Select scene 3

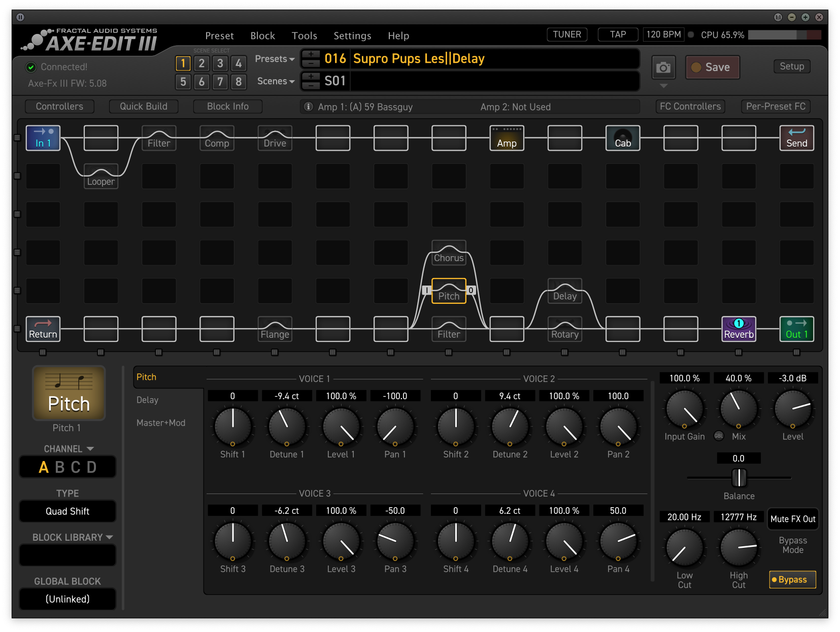pyautogui.click(x=220, y=63)
